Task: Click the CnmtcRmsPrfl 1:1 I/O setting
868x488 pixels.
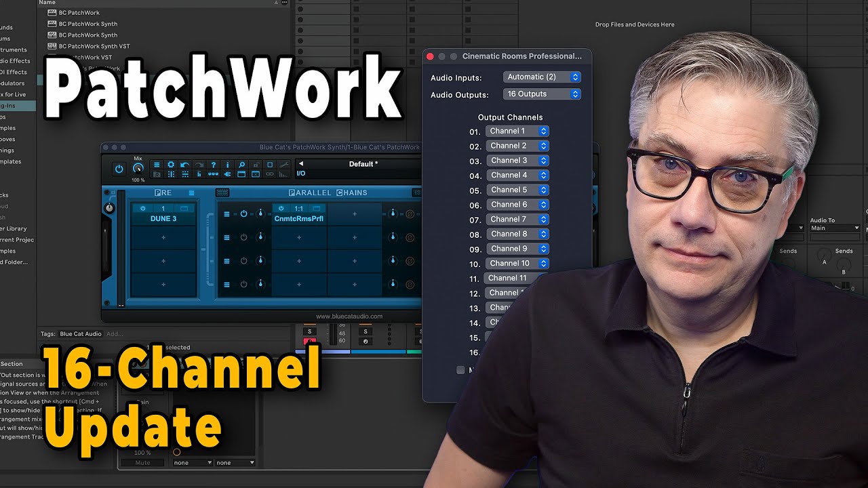Action: click(299, 208)
